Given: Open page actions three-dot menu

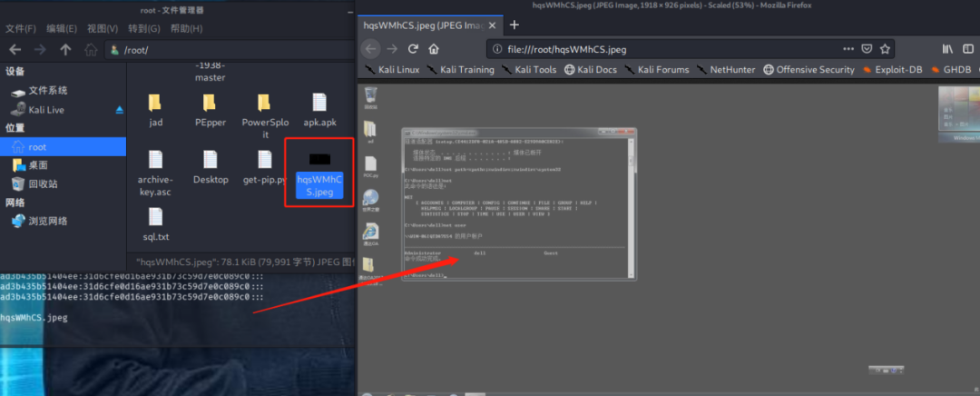Looking at the screenshot, I should pos(848,49).
